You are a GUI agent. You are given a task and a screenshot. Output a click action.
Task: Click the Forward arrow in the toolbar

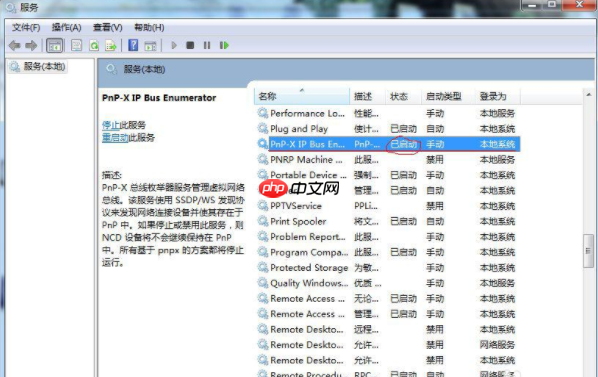point(31,46)
